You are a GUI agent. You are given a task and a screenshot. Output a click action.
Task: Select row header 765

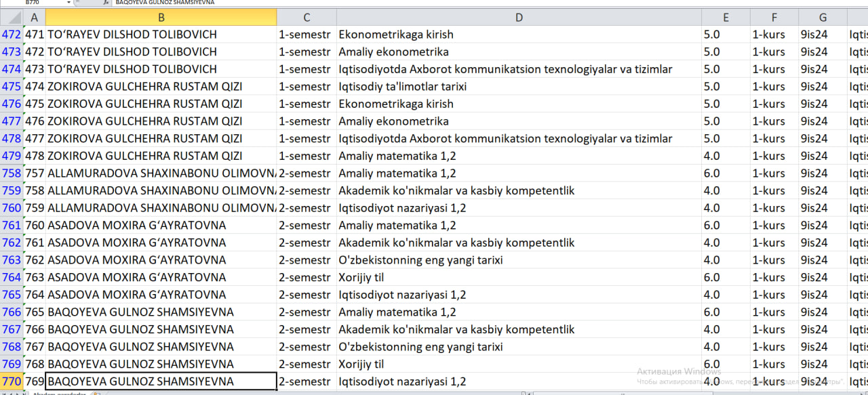coord(11,295)
